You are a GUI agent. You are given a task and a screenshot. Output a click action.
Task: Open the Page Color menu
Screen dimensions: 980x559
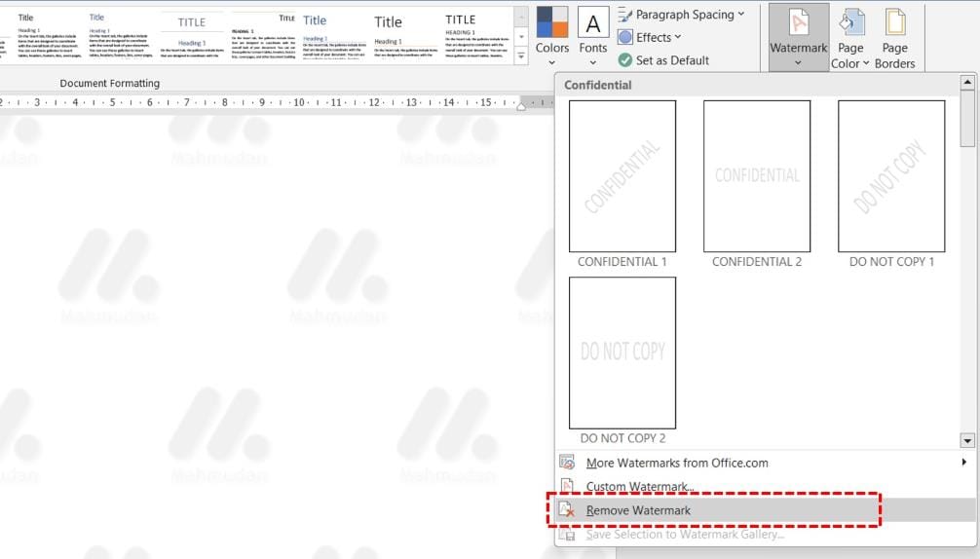pyautogui.click(x=850, y=39)
